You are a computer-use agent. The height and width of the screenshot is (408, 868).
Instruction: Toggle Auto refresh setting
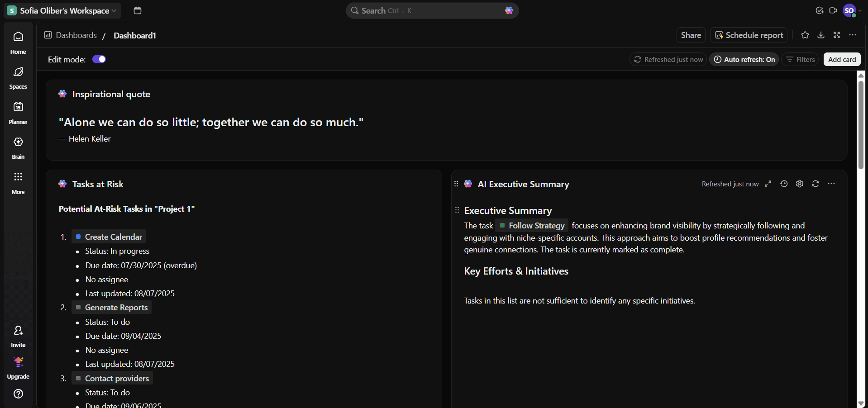pos(744,59)
